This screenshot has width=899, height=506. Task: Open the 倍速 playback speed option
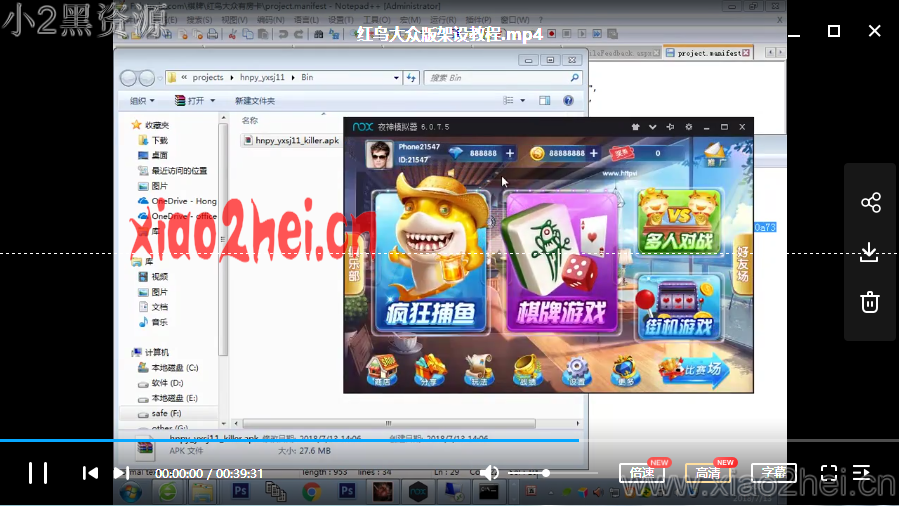pyautogui.click(x=642, y=473)
